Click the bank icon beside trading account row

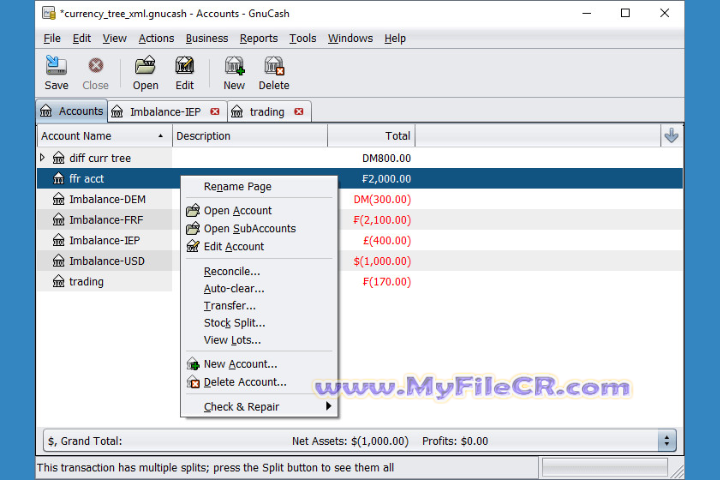(58, 282)
